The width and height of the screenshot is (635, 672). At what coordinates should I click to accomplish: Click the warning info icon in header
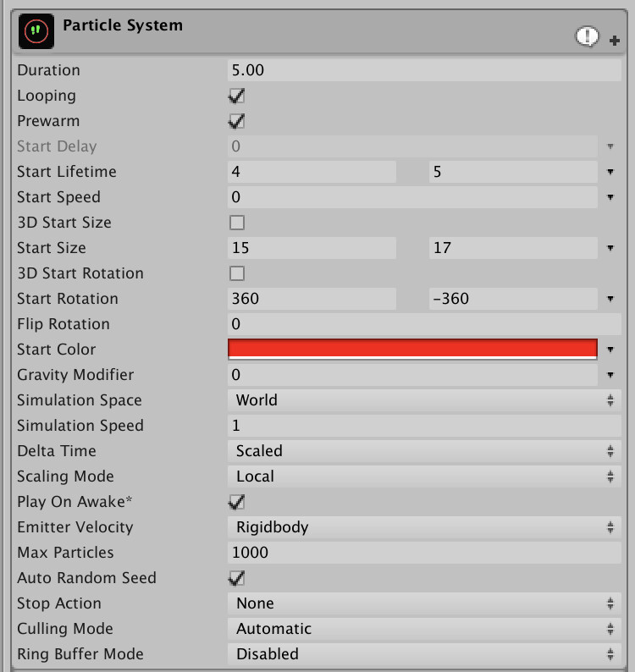click(587, 36)
